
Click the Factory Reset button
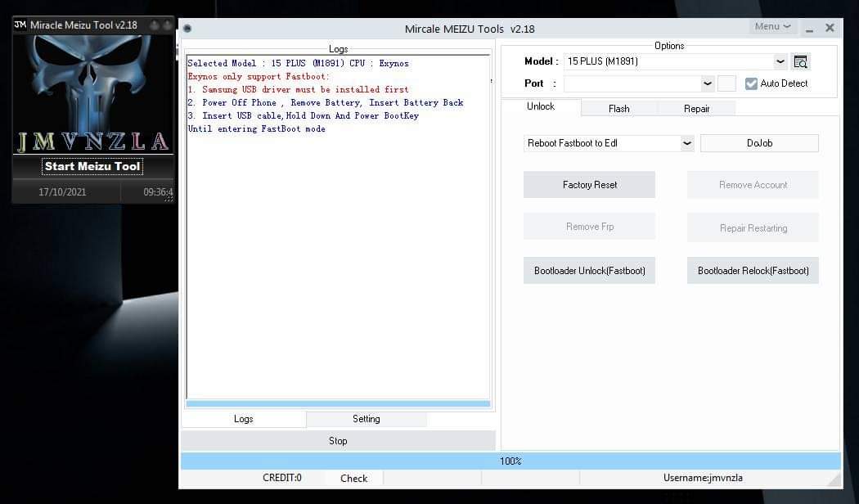590,185
